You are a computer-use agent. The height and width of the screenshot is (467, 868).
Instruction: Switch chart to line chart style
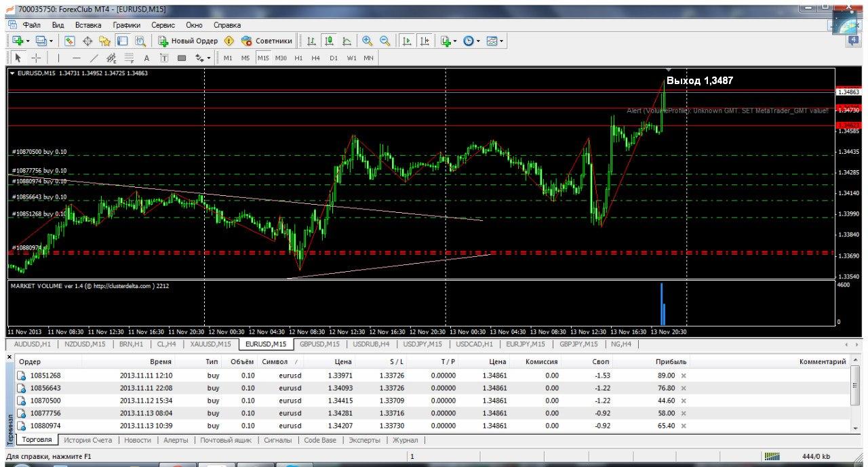pos(347,41)
